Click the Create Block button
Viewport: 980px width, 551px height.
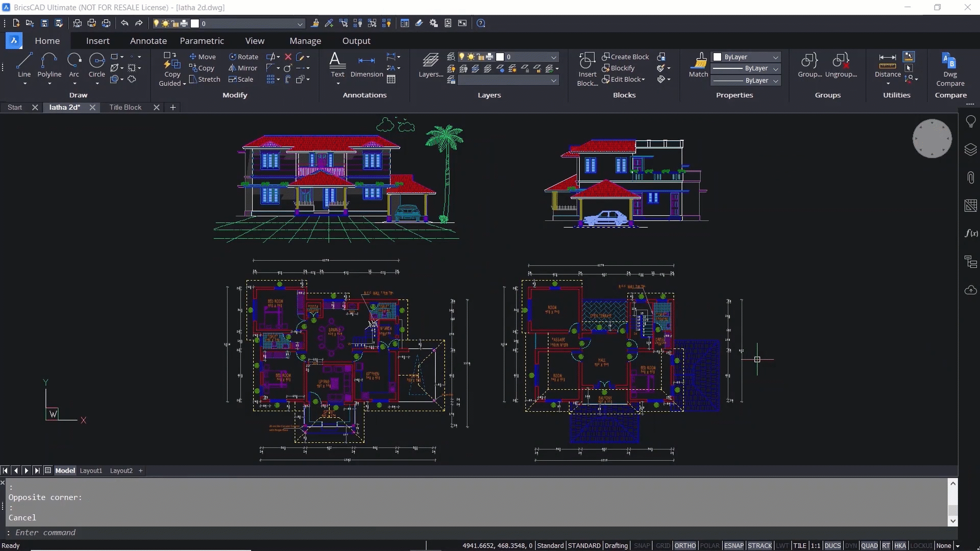[x=625, y=57]
